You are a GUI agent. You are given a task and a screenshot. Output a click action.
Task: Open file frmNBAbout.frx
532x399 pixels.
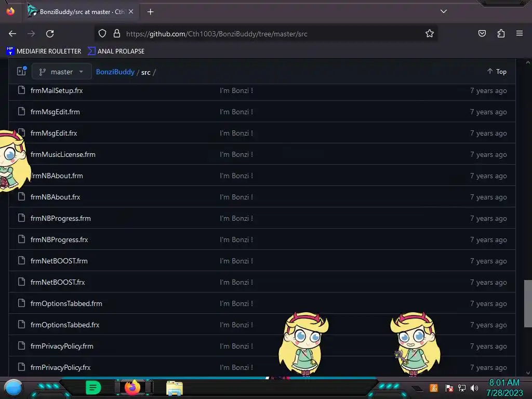click(55, 197)
